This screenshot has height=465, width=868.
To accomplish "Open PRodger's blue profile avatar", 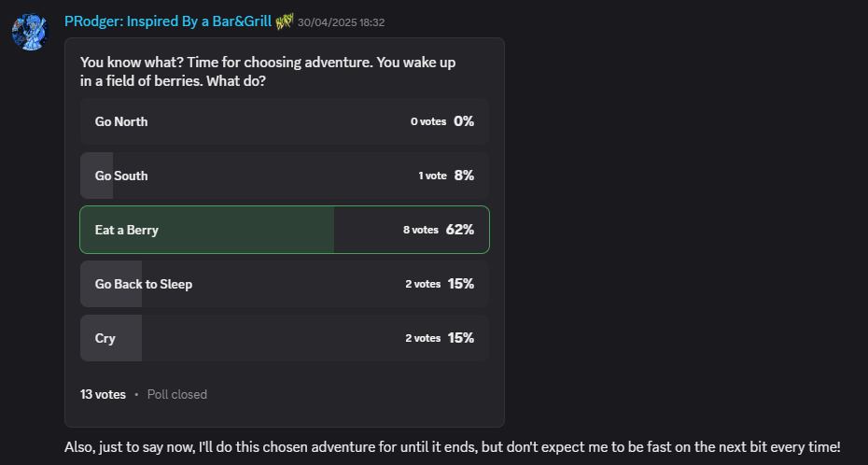I will coord(30,32).
